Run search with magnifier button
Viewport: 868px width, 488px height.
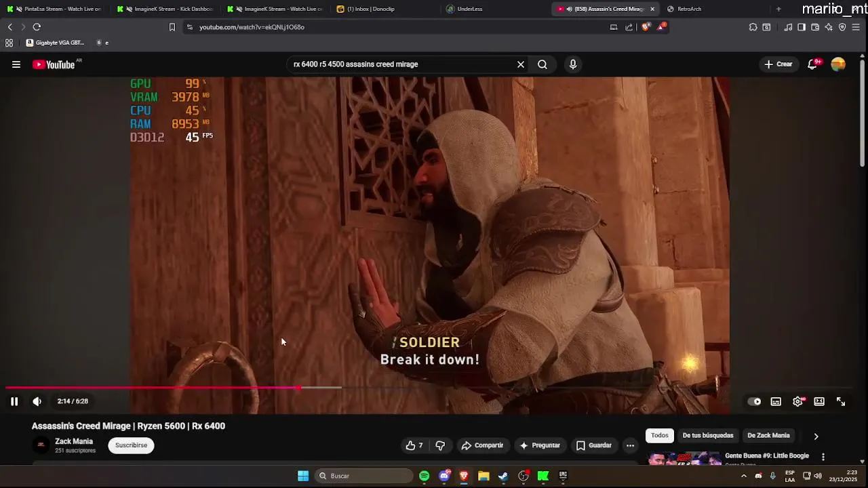coord(542,64)
